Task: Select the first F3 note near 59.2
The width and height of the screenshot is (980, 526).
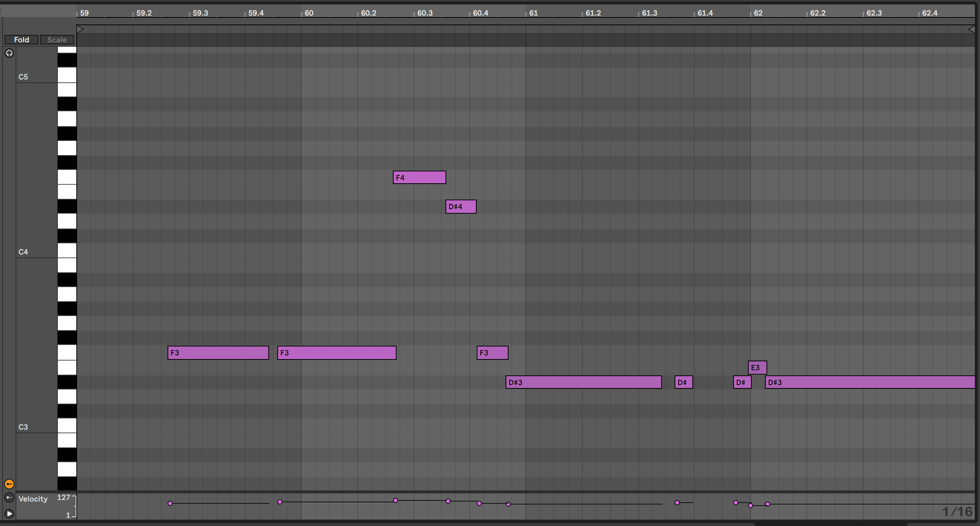Action: point(218,353)
